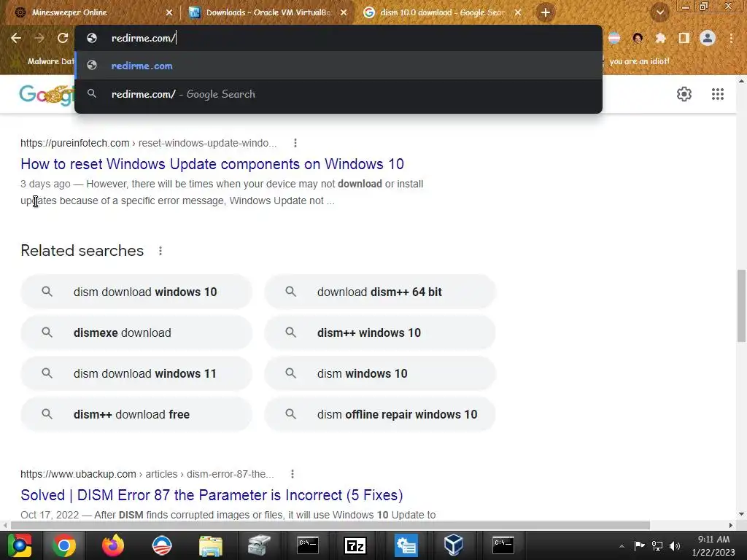Open File Explorer folder on taskbar
Screen dimensions: 747x560
[x=210, y=545]
